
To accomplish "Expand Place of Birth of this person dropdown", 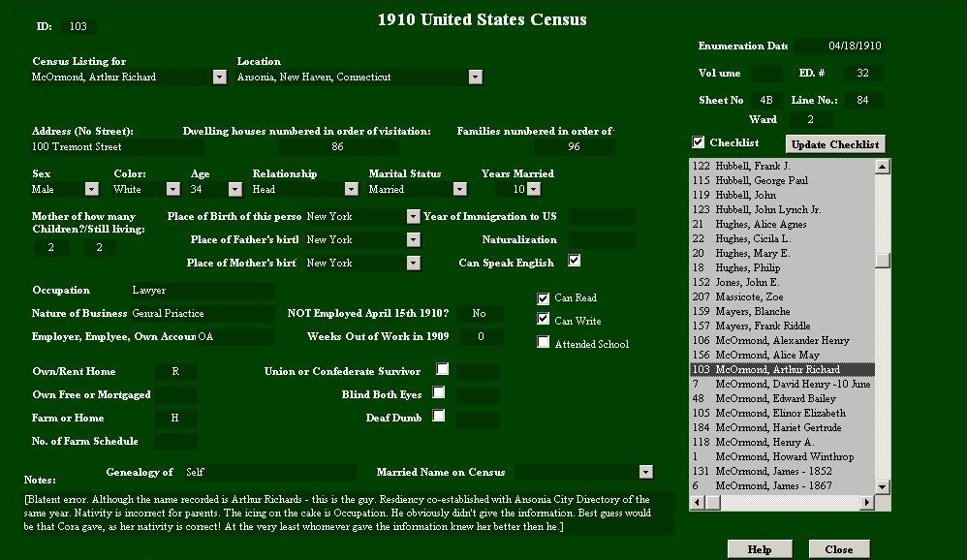I will click(413, 216).
